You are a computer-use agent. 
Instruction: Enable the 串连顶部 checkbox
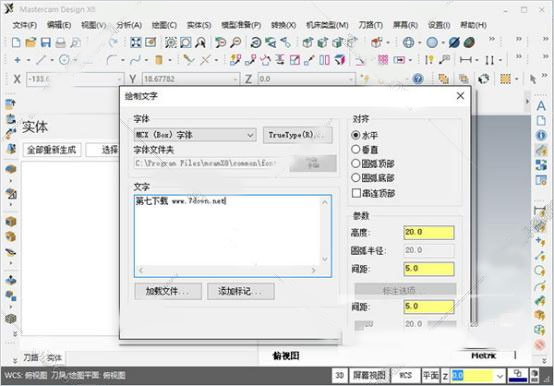[x=356, y=193]
